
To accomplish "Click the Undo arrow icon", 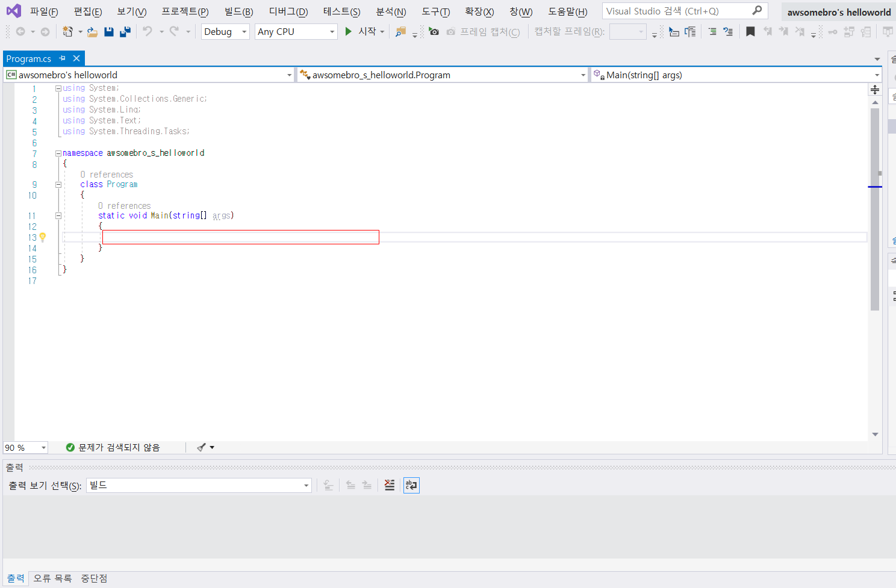I will coord(148,31).
